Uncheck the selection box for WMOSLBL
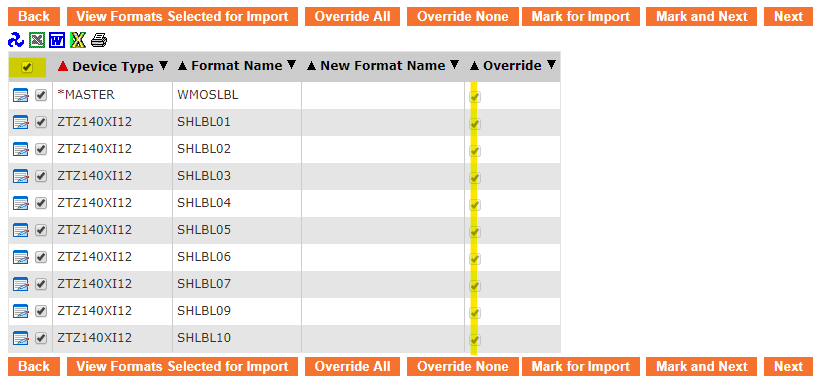Image resolution: width=820 pixels, height=384 pixels. [x=41, y=95]
